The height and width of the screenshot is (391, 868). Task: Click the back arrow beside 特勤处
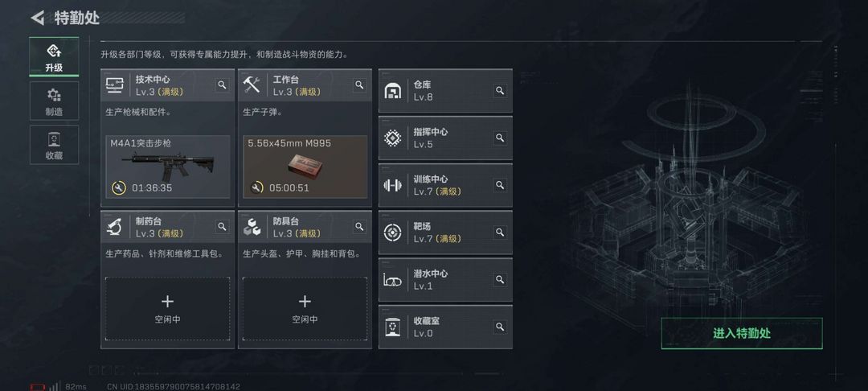(37, 18)
